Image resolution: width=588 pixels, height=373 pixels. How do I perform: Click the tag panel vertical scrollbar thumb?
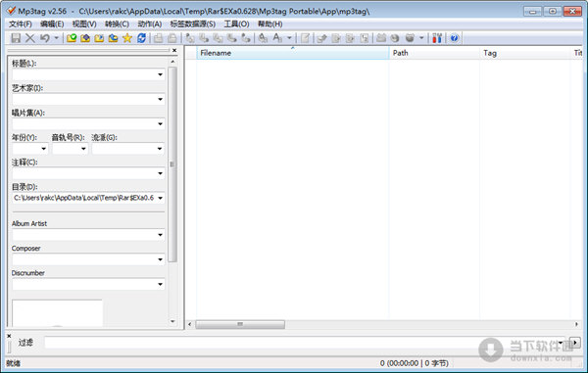[x=172, y=164]
